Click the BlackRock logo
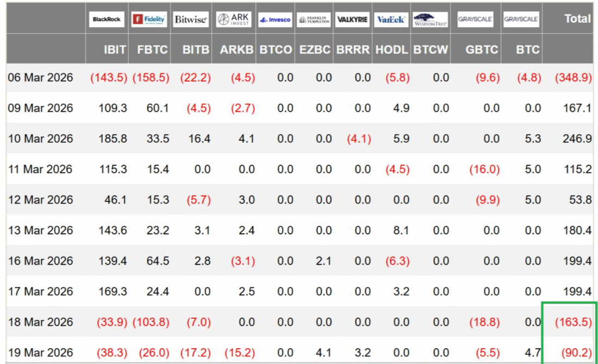598x364 pixels. [107, 20]
